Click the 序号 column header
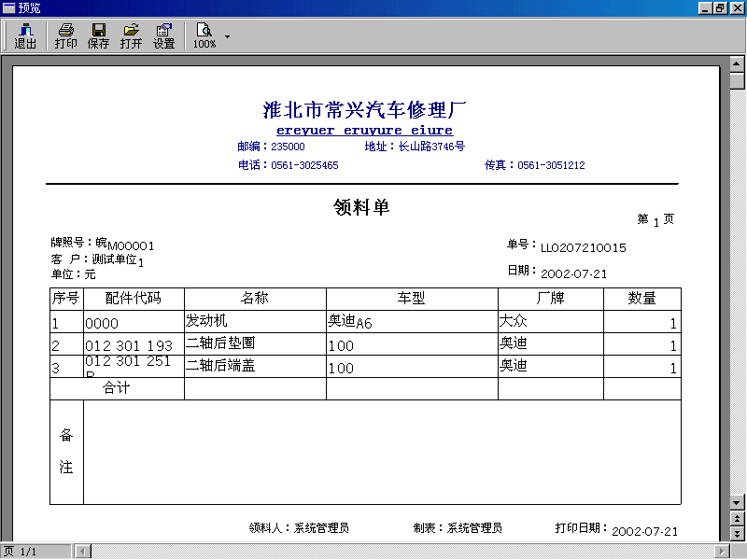The width and height of the screenshot is (747, 560). click(x=66, y=299)
